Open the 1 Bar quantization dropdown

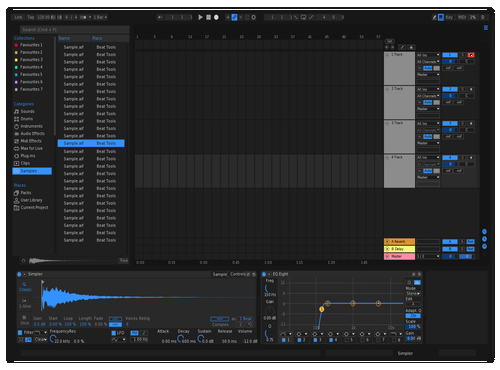coord(100,17)
